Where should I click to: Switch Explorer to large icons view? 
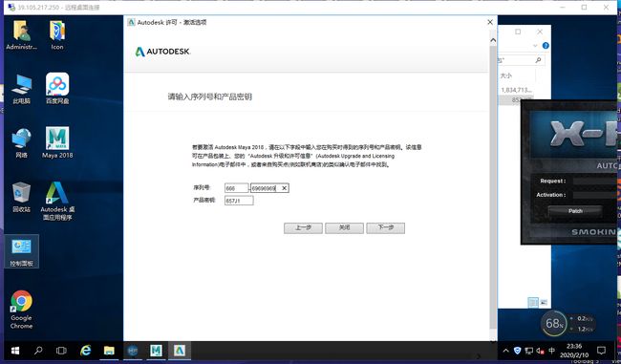click(x=544, y=303)
